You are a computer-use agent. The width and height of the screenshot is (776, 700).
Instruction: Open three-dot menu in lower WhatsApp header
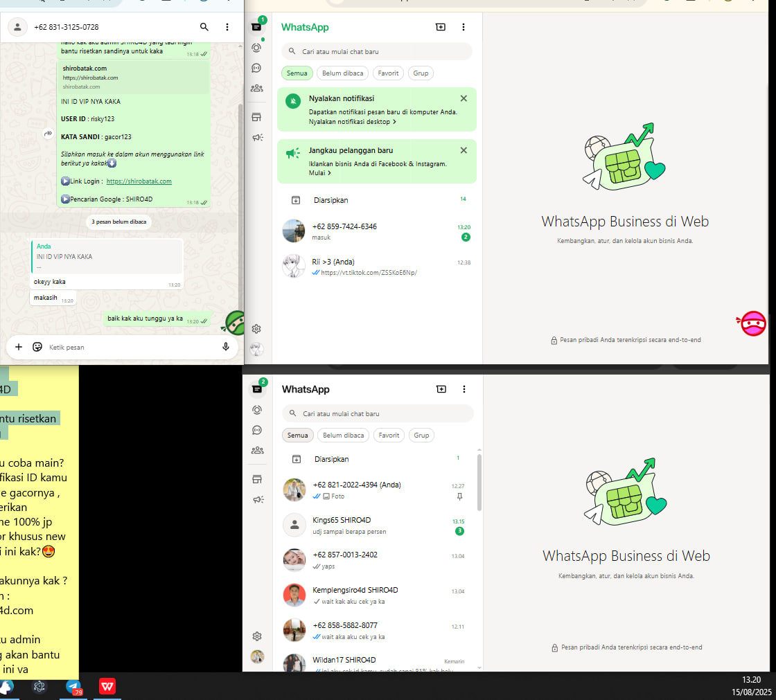click(464, 389)
